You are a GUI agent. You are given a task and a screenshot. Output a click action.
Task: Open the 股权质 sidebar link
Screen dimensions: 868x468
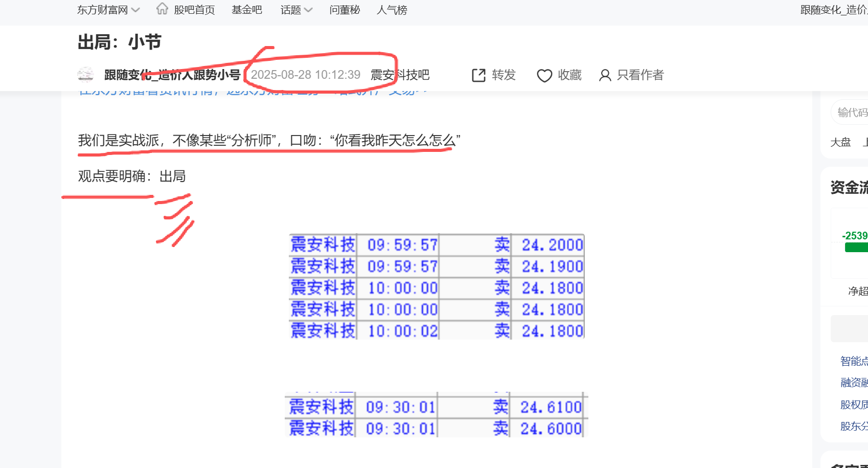coord(854,405)
